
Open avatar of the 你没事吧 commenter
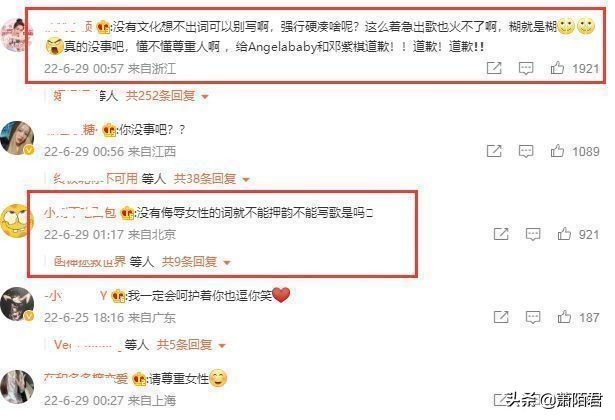tap(17, 138)
